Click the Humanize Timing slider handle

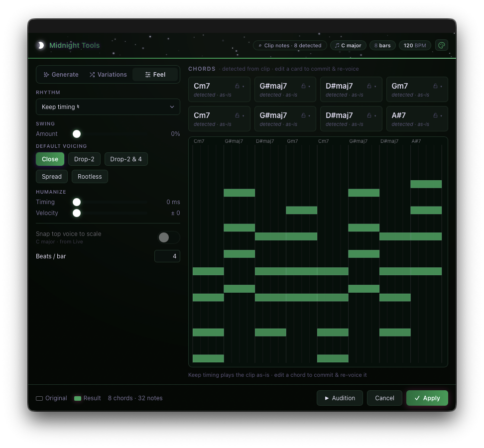[77, 202]
